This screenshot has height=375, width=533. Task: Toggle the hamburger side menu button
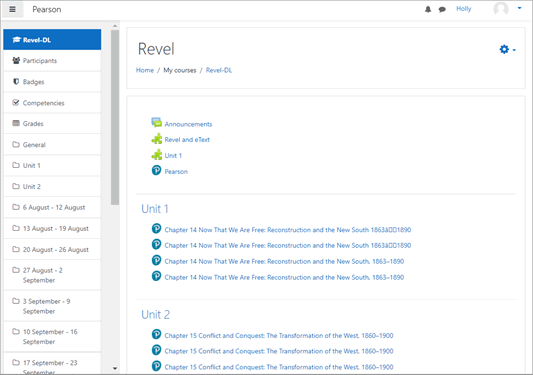13,9
